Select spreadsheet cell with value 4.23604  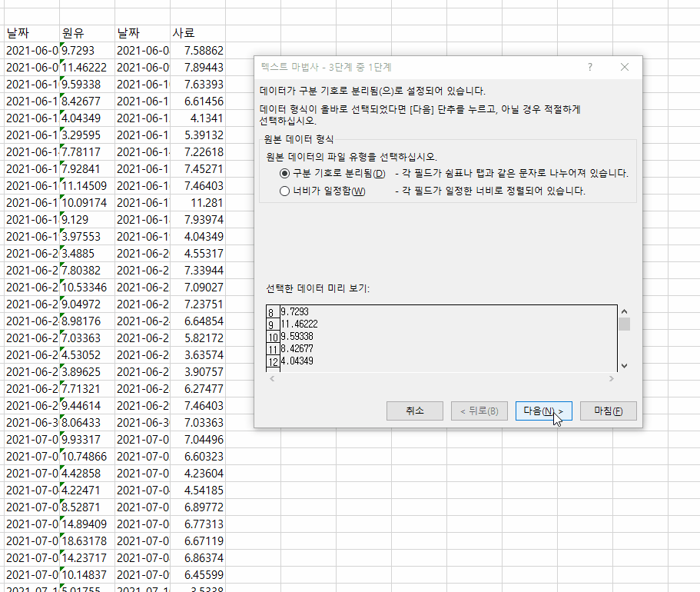point(197,473)
